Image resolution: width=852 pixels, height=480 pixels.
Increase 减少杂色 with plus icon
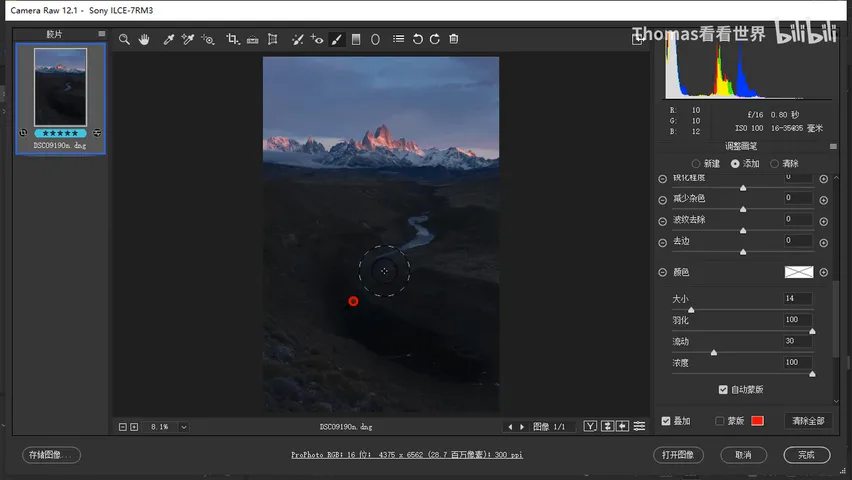(824, 200)
